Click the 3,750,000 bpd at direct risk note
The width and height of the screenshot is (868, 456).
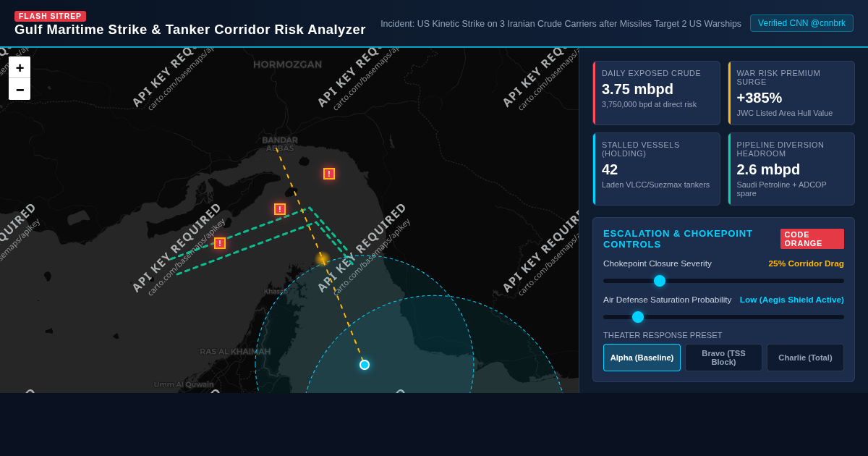pyautogui.click(x=650, y=104)
